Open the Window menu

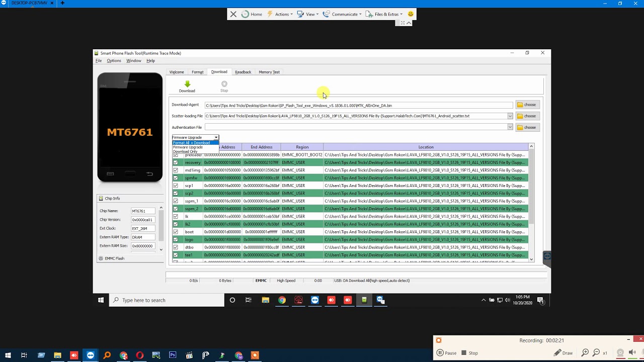134,61
